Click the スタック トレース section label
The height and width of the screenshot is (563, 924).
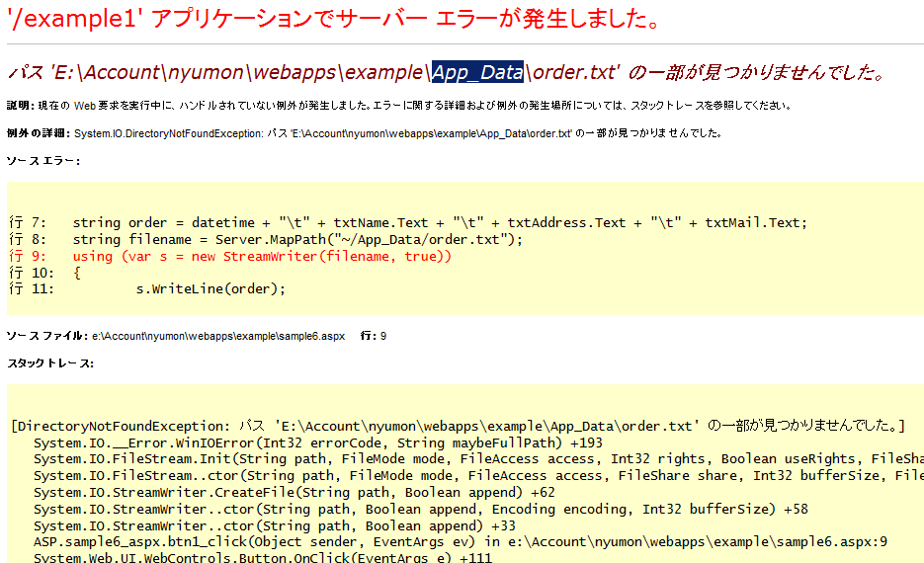click(x=49, y=363)
